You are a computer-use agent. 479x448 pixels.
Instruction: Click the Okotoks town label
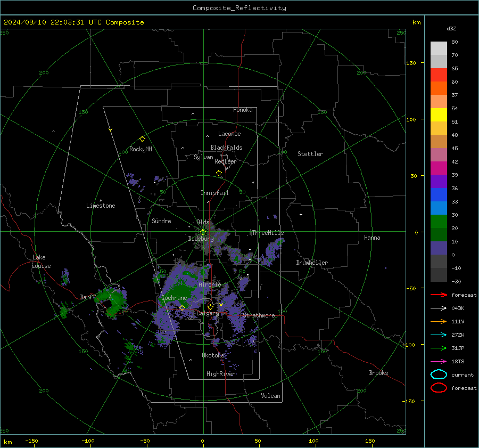point(213,355)
